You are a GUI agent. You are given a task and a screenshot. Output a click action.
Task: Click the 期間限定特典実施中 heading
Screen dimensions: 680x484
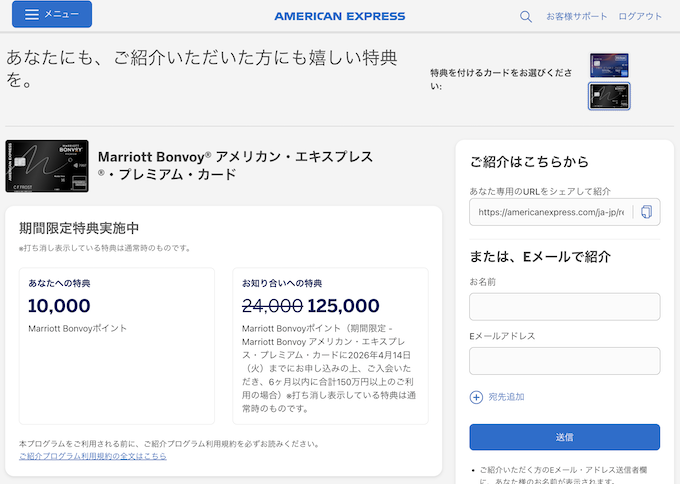click(x=79, y=228)
